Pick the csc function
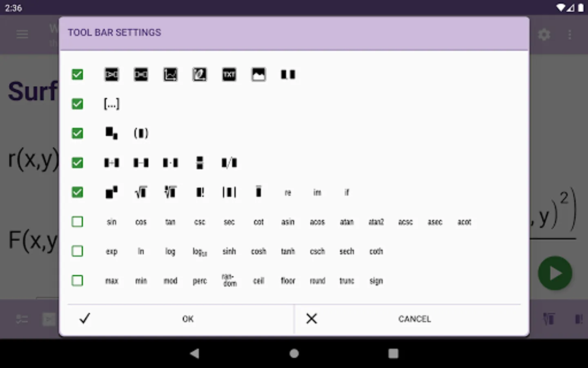588x368 pixels. pyautogui.click(x=200, y=222)
